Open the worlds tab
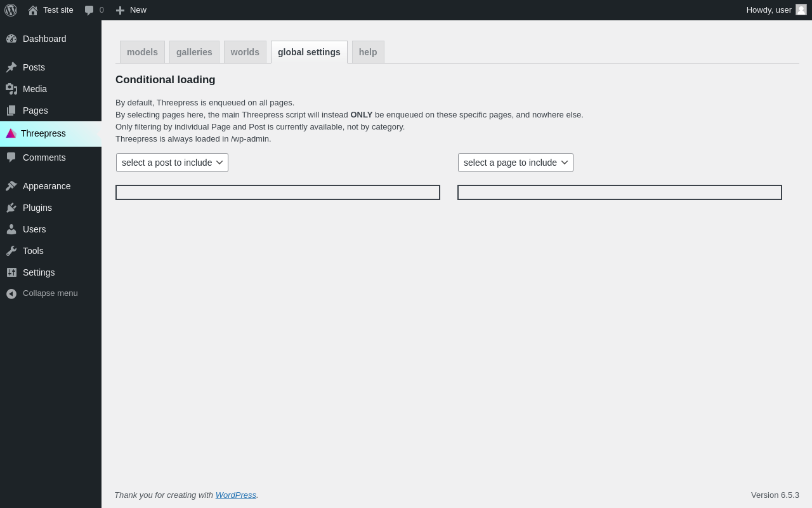This screenshot has width=812, height=508. point(245,52)
